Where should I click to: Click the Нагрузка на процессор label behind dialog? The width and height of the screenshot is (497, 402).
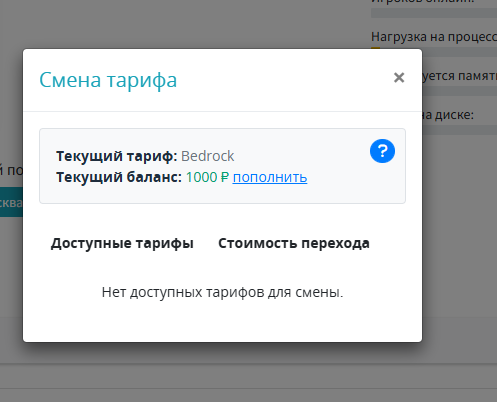tap(434, 37)
